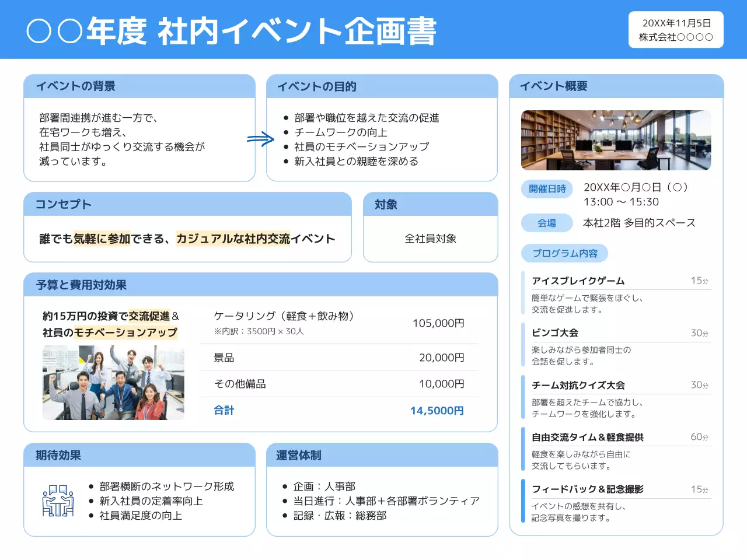Click the bullet beside 企画：人事部
The height and width of the screenshot is (560, 747).
click(286, 485)
